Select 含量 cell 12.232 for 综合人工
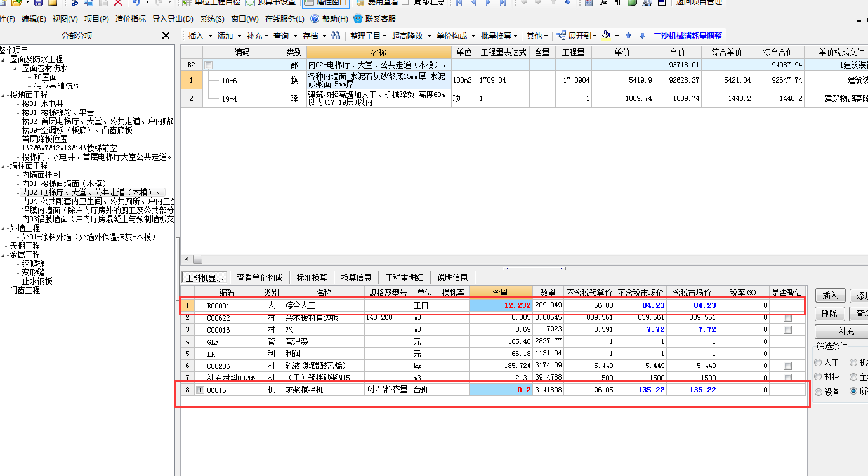 coord(501,305)
